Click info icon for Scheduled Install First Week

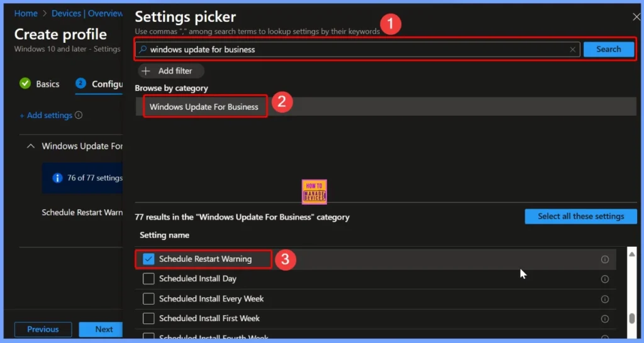click(604, 318)
